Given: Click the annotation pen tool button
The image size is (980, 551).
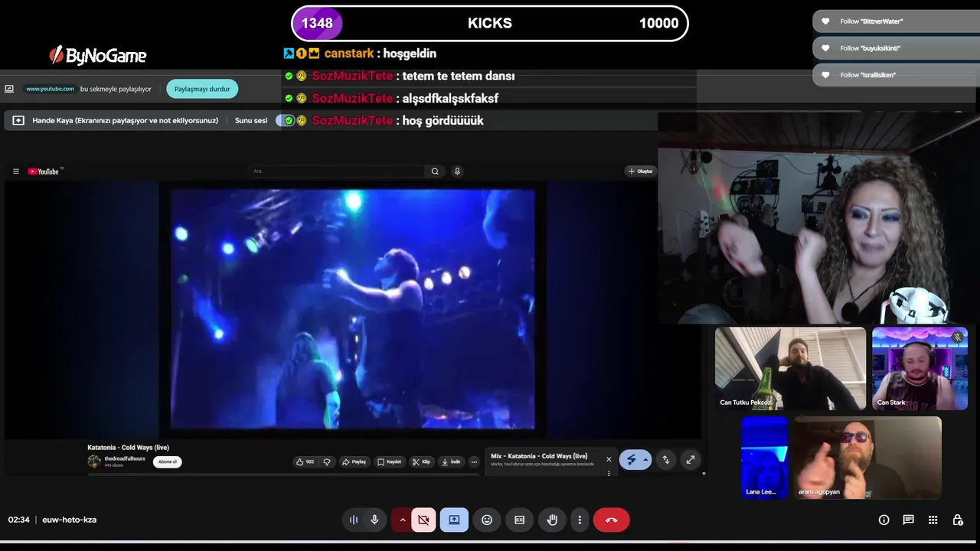Looking at the screenshot, I should point(631,459).
